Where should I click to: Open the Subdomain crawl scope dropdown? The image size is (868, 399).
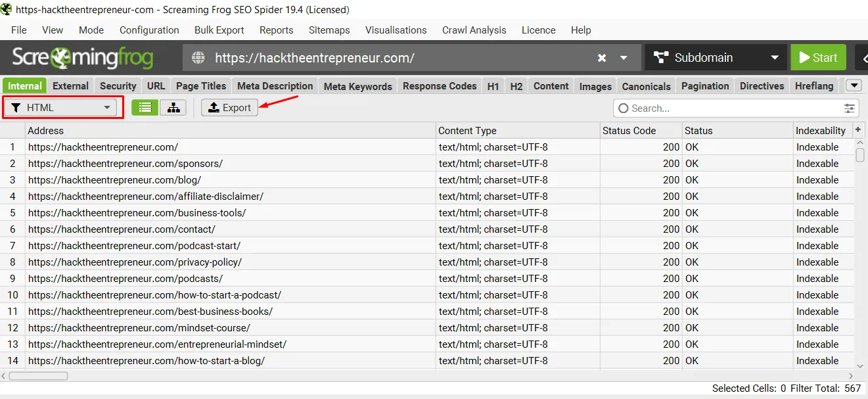[716, 58]
